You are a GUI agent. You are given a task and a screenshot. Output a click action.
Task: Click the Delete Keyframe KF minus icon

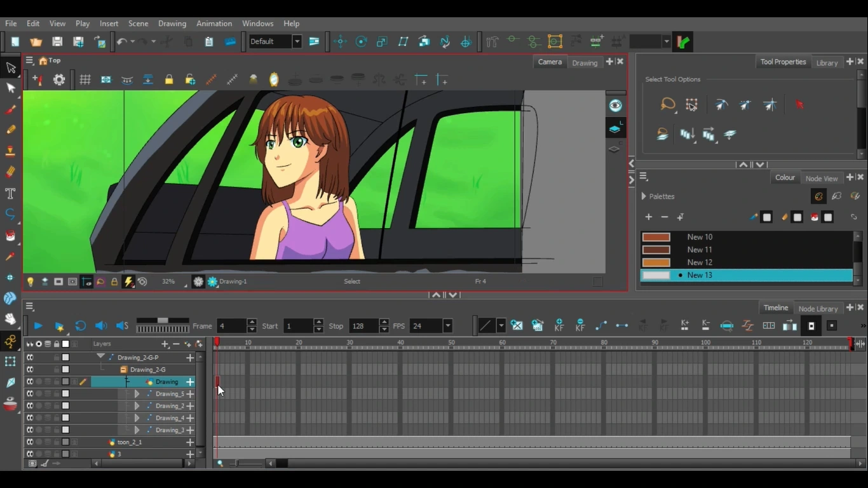pos(580,325)
